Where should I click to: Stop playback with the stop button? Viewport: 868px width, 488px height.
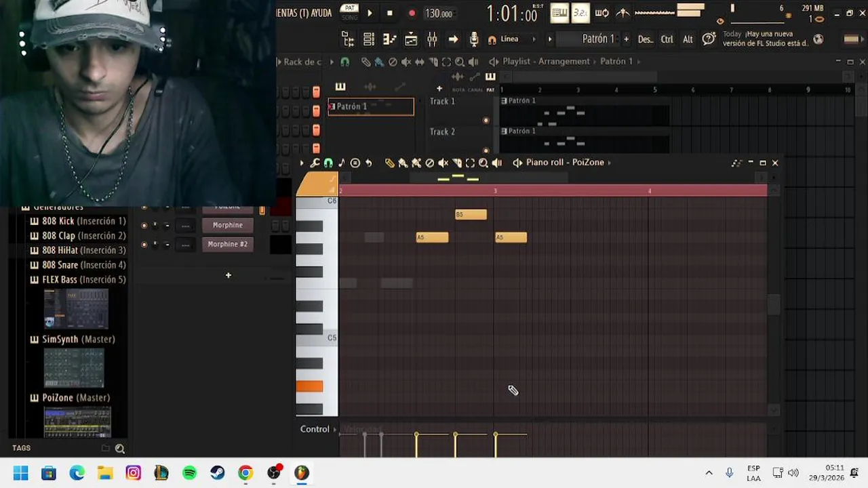click(389, 13)
